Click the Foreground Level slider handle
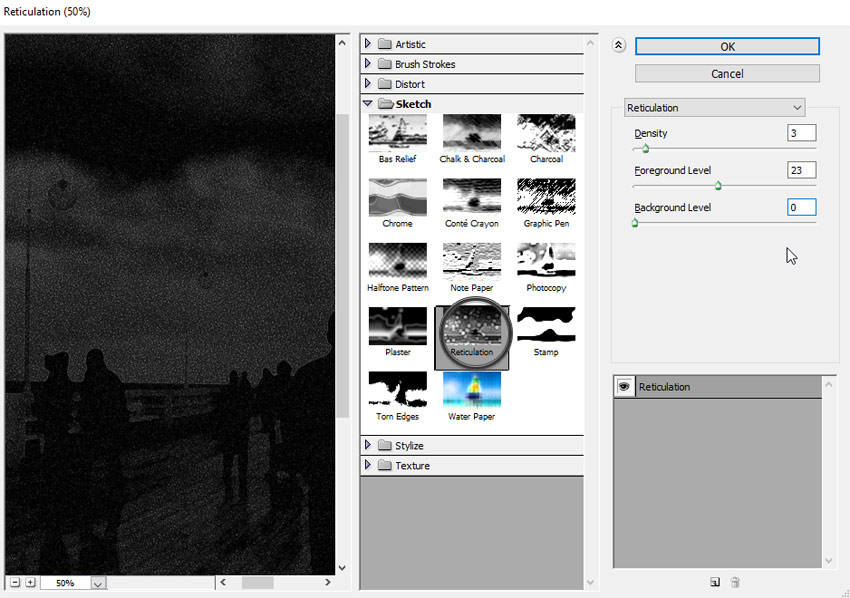The height and width of the screenshot is (598, 850). click(x=718, y=186)
